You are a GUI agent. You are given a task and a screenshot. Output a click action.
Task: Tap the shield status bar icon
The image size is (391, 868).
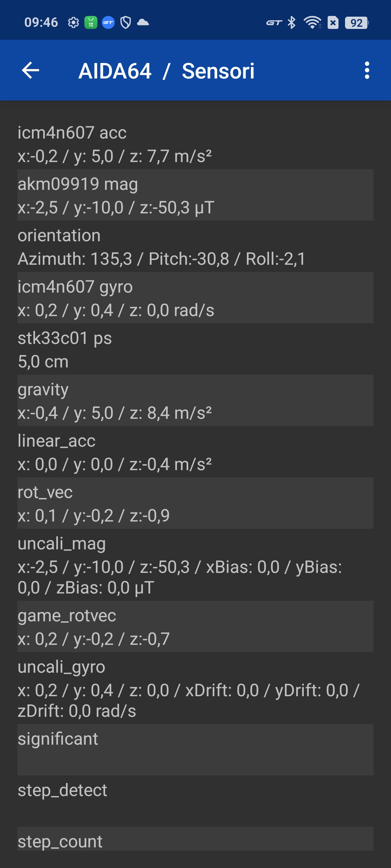click(x=126, y=23)
